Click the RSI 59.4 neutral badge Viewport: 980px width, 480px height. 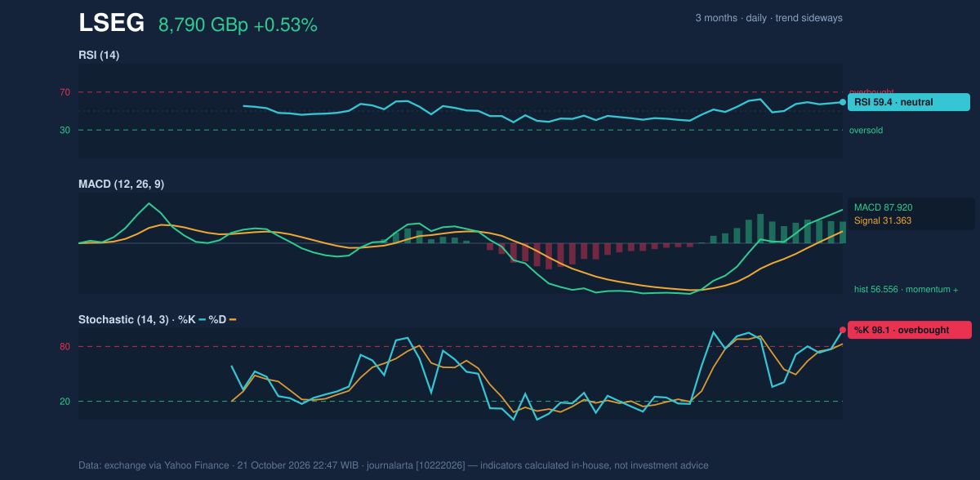pyautogui.click(x=909, y=102)
